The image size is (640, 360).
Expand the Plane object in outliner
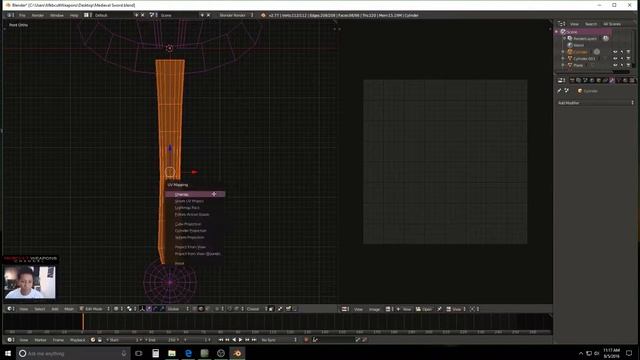click(x=563, y=65)
